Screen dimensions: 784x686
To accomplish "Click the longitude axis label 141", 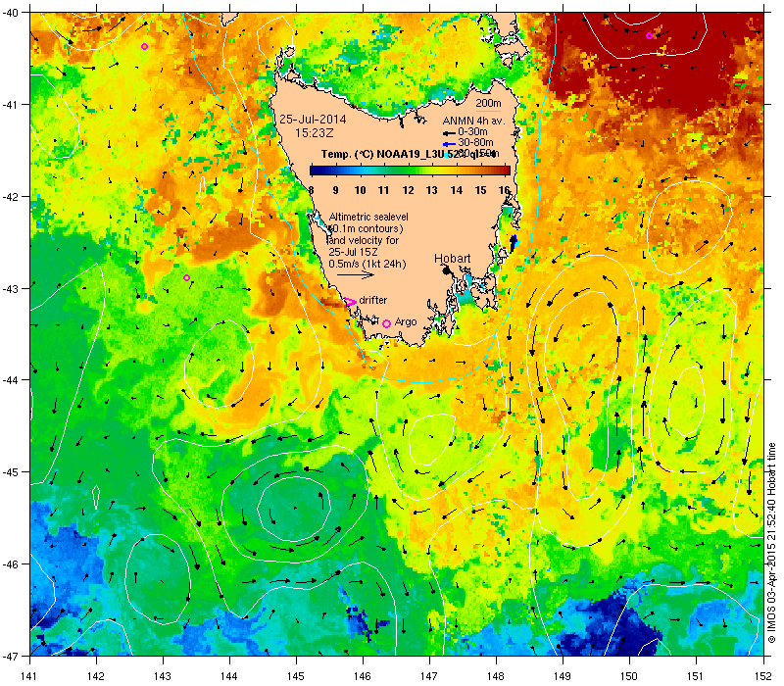I will 30,676.
